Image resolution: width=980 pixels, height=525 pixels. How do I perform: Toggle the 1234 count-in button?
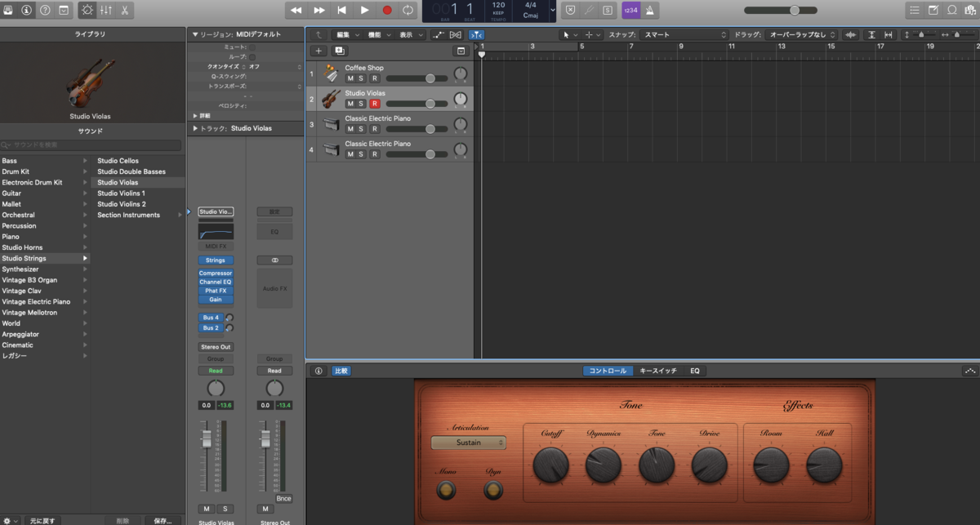(x=631, y=10)
